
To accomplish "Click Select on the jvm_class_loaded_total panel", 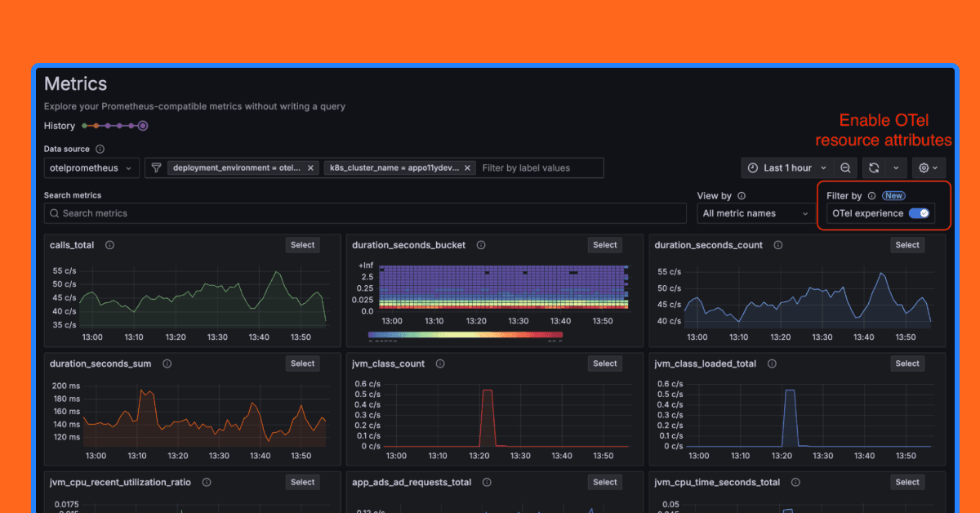I will point(906,363).
